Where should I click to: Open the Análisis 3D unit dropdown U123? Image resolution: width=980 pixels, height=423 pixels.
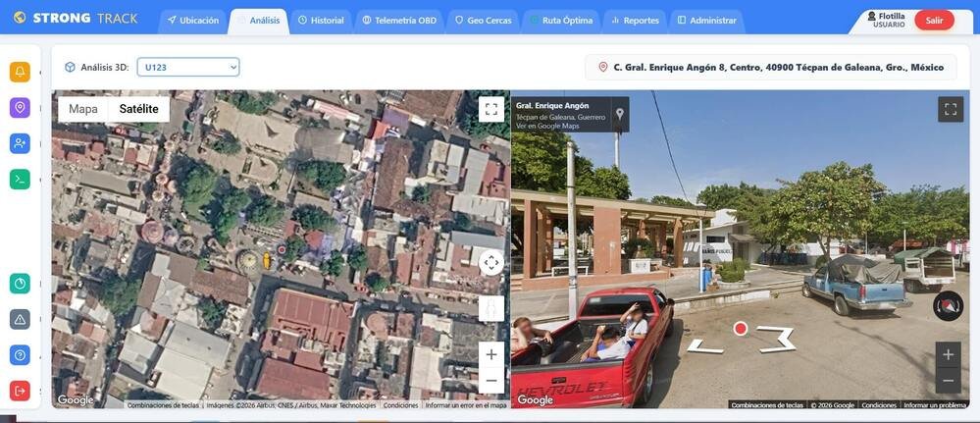coord(188,67)
